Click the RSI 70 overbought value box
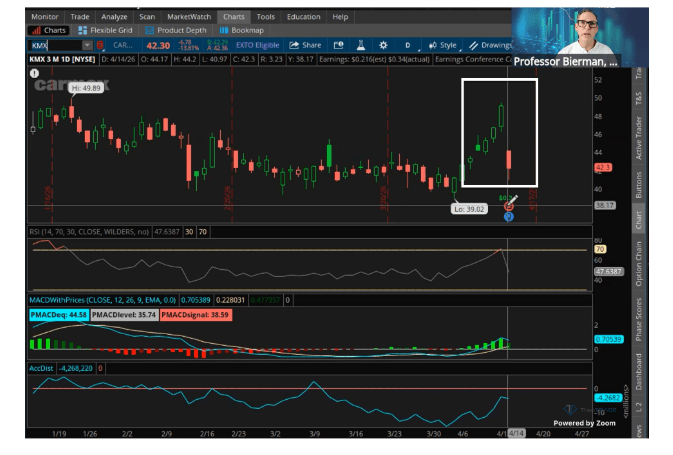Viewport: 673px width, 455px height. [x=203, y=232]
